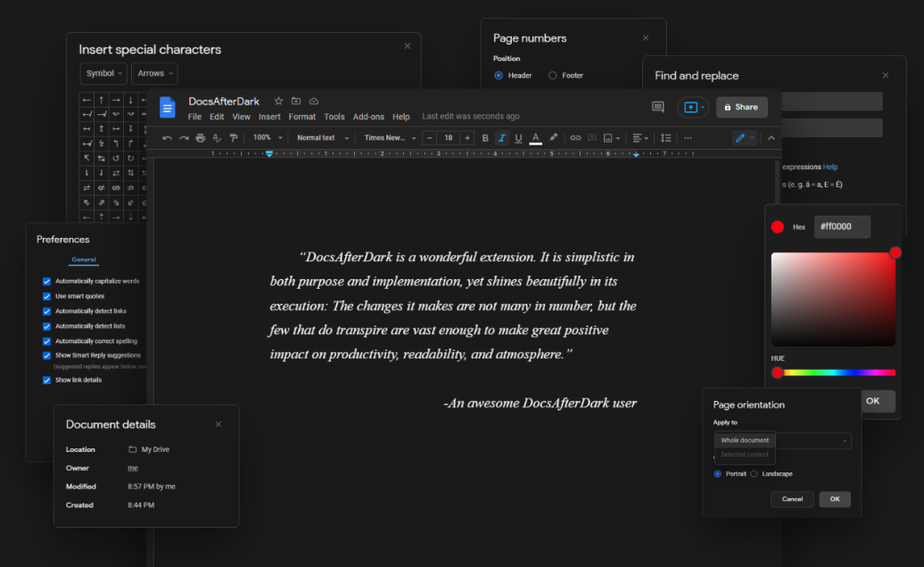The image size is (924, 567).
Task: Open the text alignment dropdown
Action: (x=640, y=138)
